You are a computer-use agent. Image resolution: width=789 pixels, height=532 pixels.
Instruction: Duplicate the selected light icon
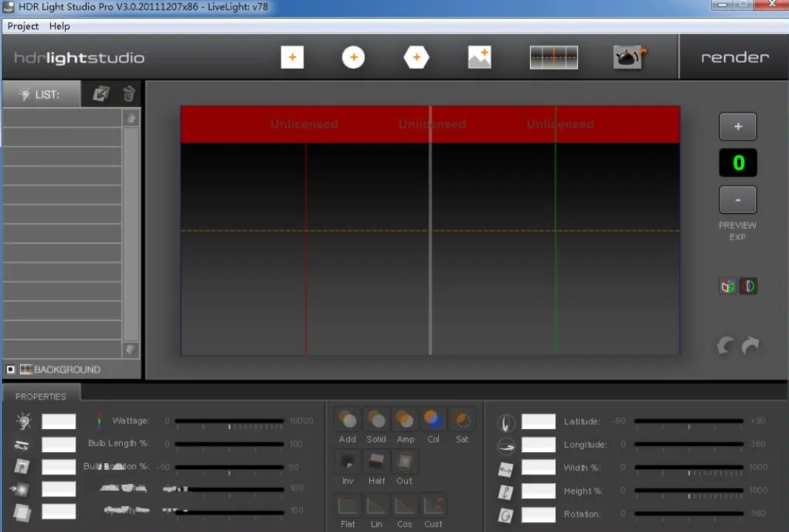point(101,93)
